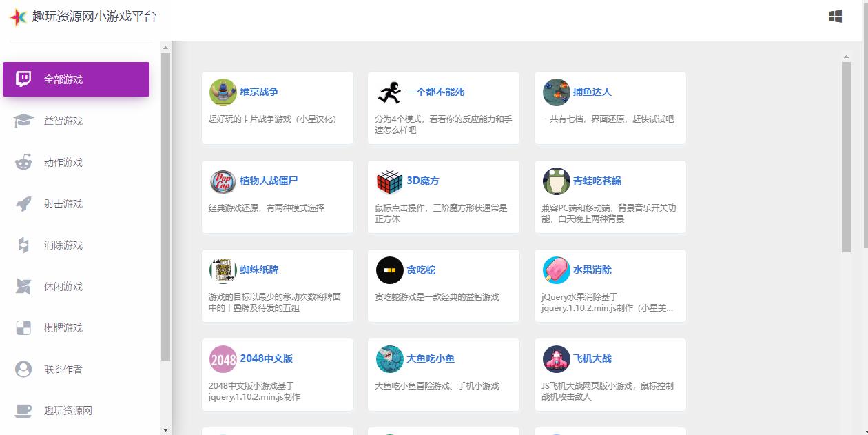Open the 青蛙吃苍蝇 title link
This screenshot has width=868, height=435.
click(x=597, y=181)
